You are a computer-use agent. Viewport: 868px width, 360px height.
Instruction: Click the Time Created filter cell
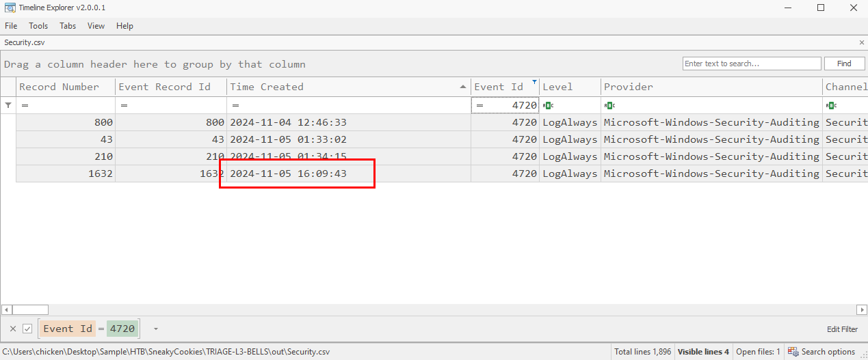(x=349, y=105)
